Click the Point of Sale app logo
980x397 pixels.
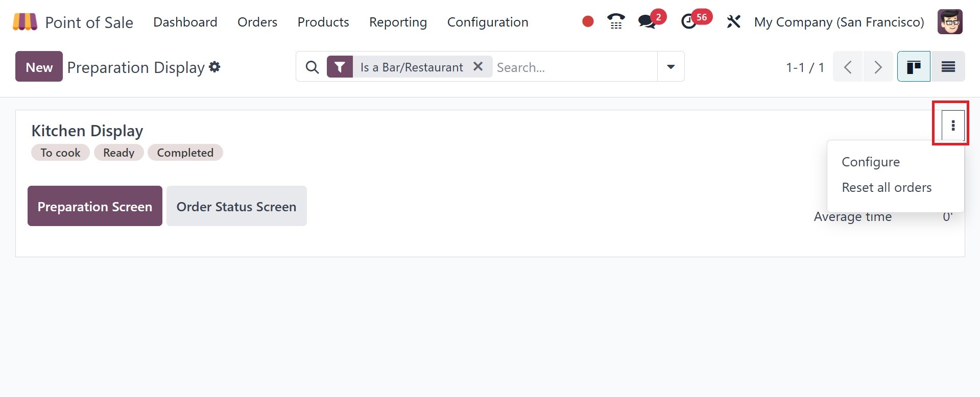tap(25, 22)
